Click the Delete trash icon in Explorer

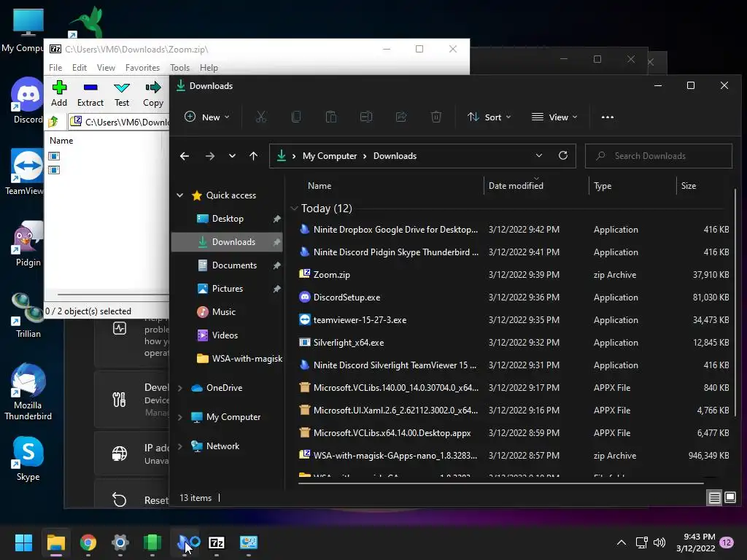tap(436, 117)
